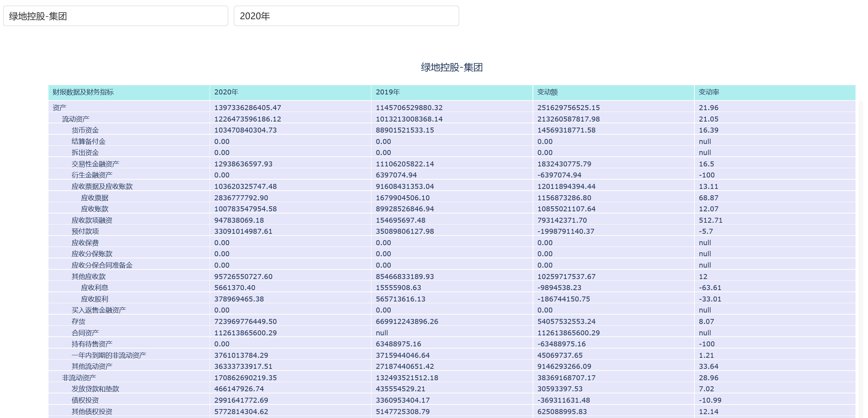
Task: Select the 应收款项融资 row label
Action: click(92, 220)
